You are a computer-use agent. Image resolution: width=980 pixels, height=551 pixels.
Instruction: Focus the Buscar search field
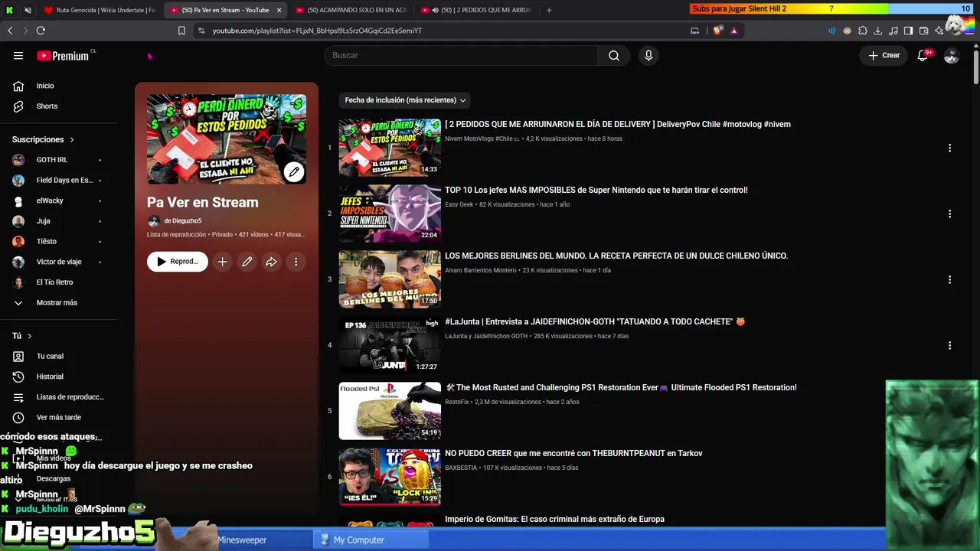[461, 56]
